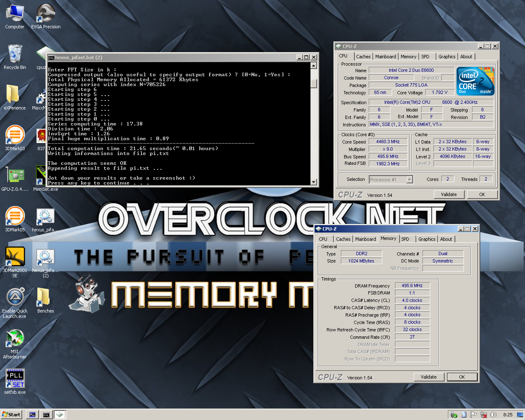Select the first hexus_pifa batch file icon
Screen dimensions: 525x420
click(x=46, y=219)
